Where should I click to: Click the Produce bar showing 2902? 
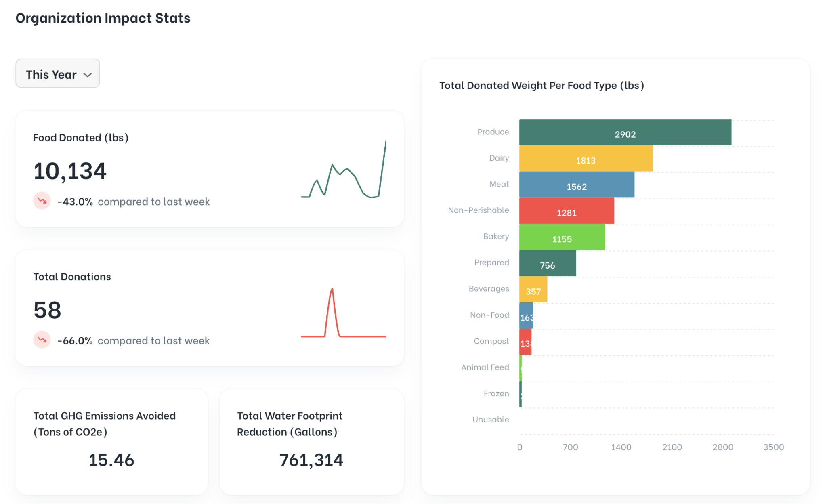(625, 132)
